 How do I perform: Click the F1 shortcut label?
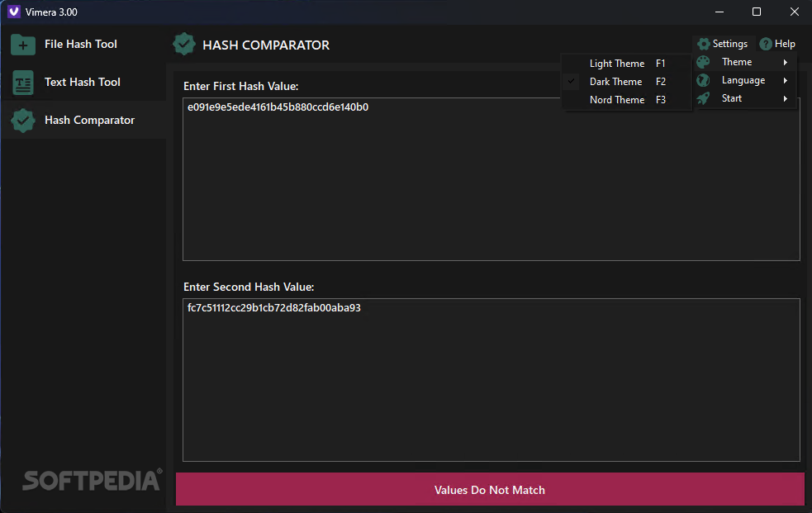(660, 63)
